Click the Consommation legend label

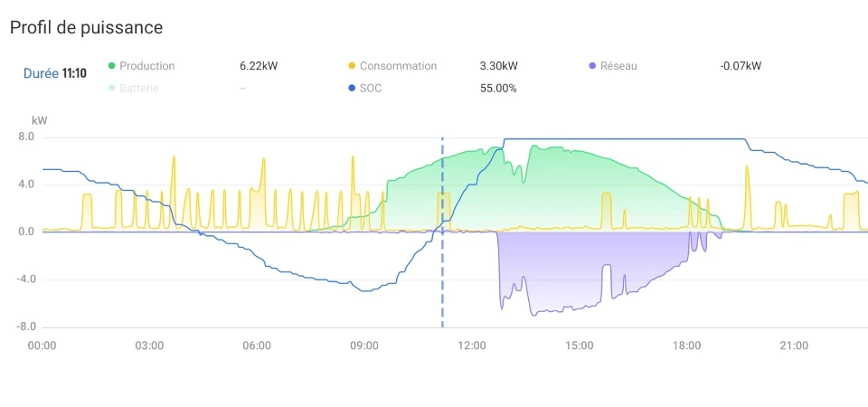[398, 66]
